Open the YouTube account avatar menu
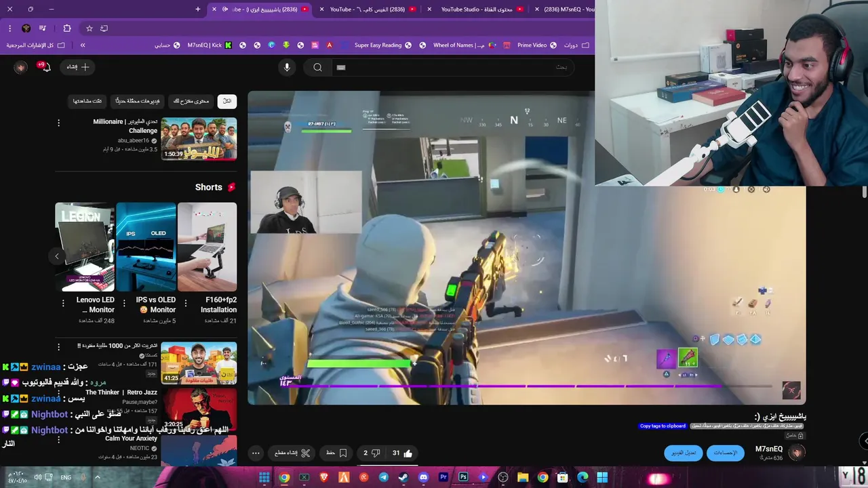This screenshot has width=868, height=488. (21, 67)
